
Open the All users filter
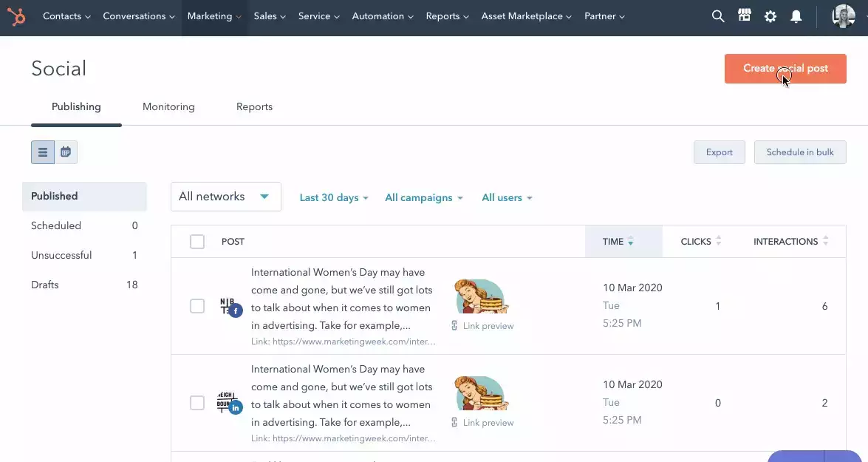coord(507,198)
